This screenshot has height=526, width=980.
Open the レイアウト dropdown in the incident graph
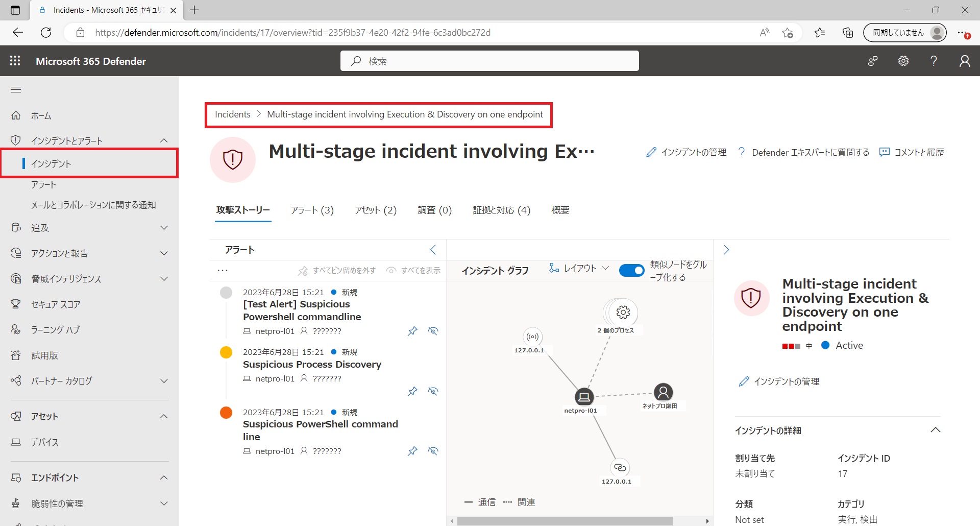tap(579, 268)
